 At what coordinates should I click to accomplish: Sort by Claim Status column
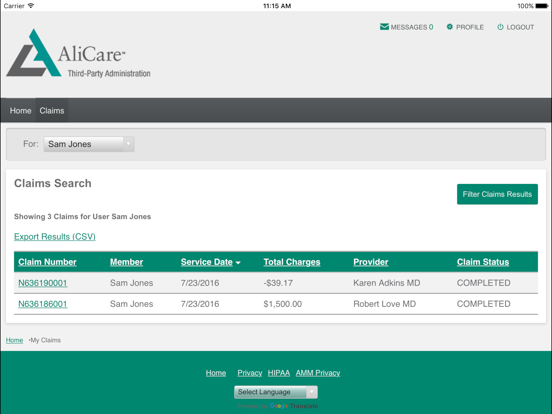(483, 262)
